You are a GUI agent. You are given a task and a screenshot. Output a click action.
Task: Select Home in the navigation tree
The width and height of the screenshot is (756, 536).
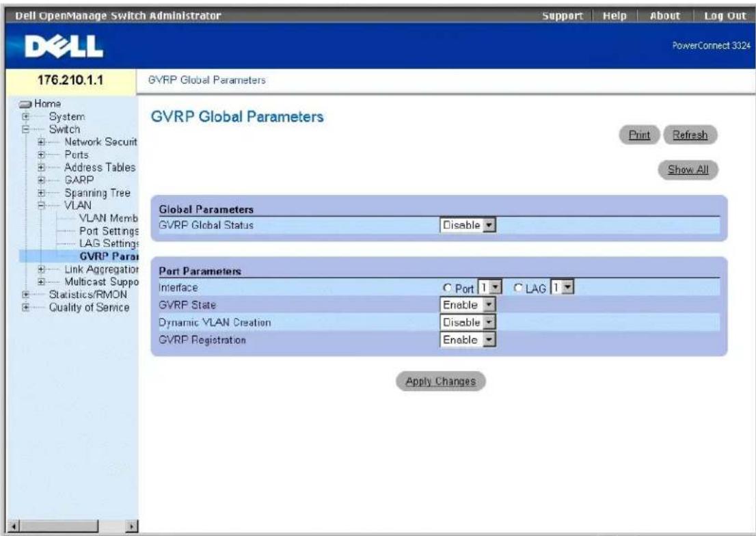47,104
